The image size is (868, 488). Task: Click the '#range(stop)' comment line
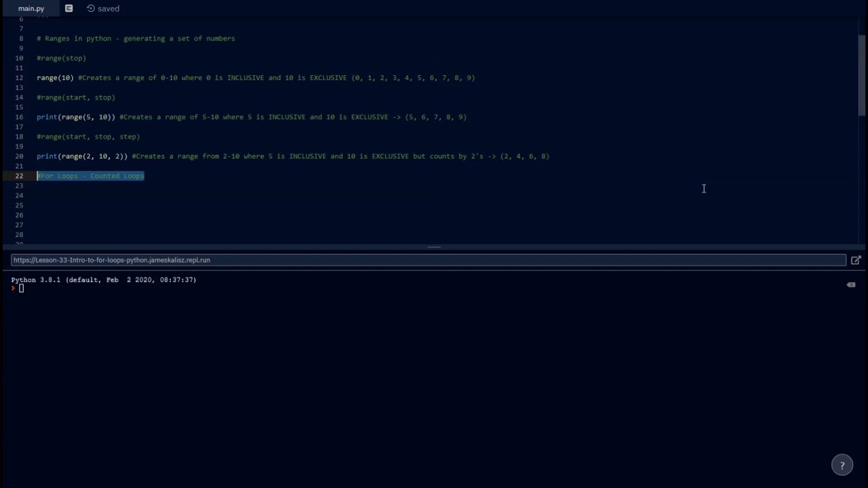point(61,58)
